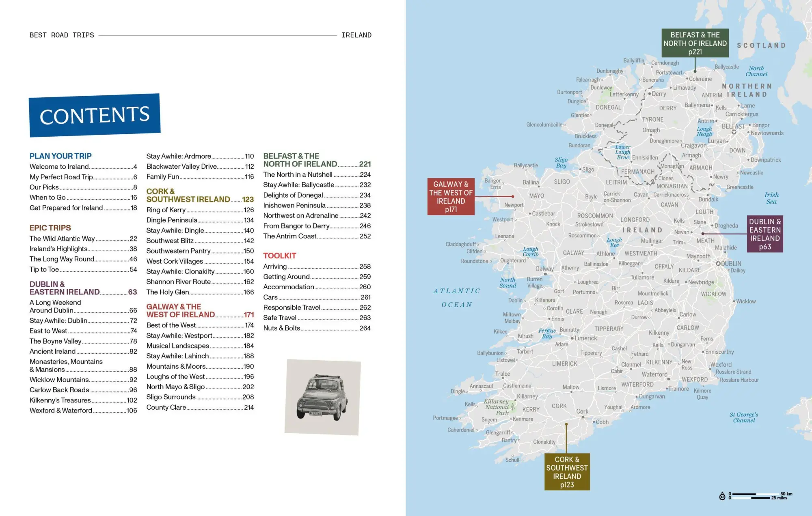Open 'The Wild Atlantic Way' entry
Viewport: 812px width, 516px height.
[x=83, y=239]
